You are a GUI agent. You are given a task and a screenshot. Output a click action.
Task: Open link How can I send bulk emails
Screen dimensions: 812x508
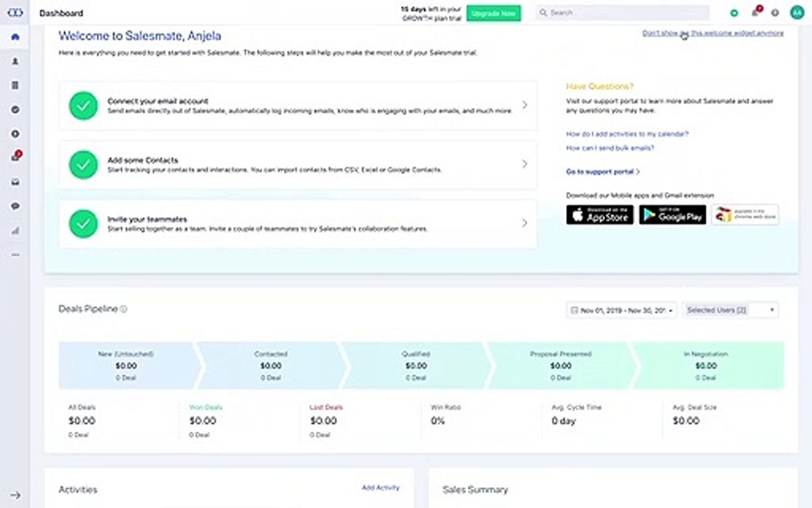coord(610,147)
